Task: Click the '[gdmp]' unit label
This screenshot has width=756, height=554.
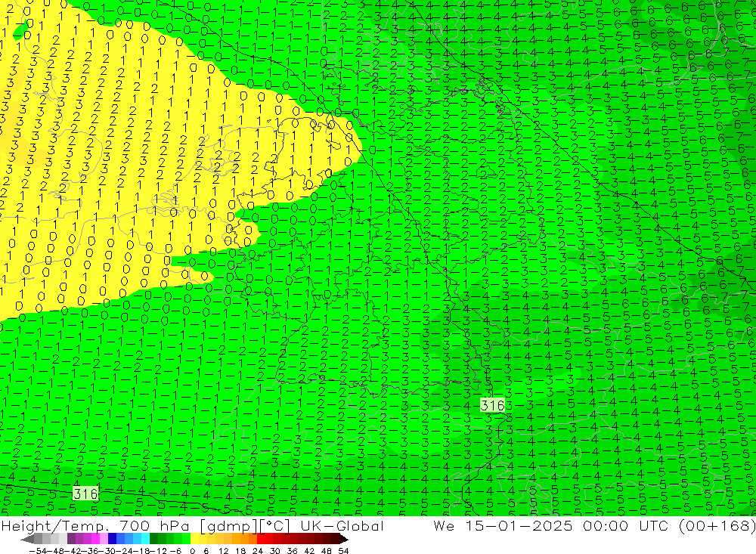Action: click(x=230, y=526)
